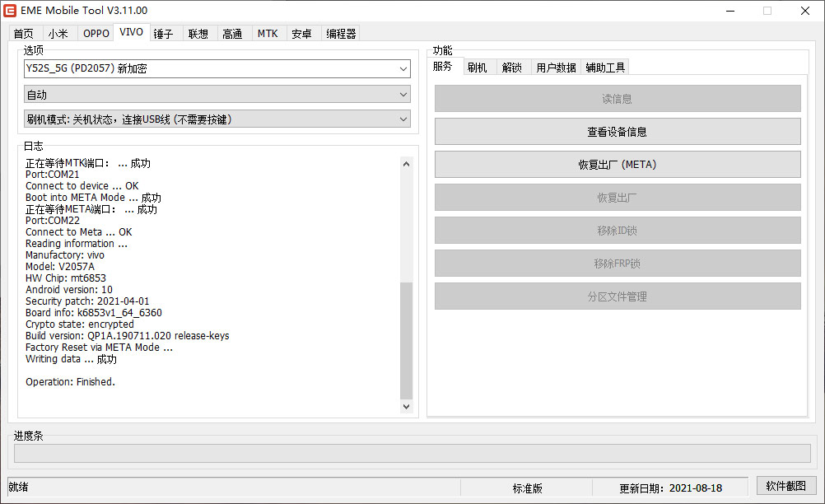The height and width of the screenshot is (504, 825).
Task: Click the 查看设备信息 button
Action: click(x=618, y=132)
